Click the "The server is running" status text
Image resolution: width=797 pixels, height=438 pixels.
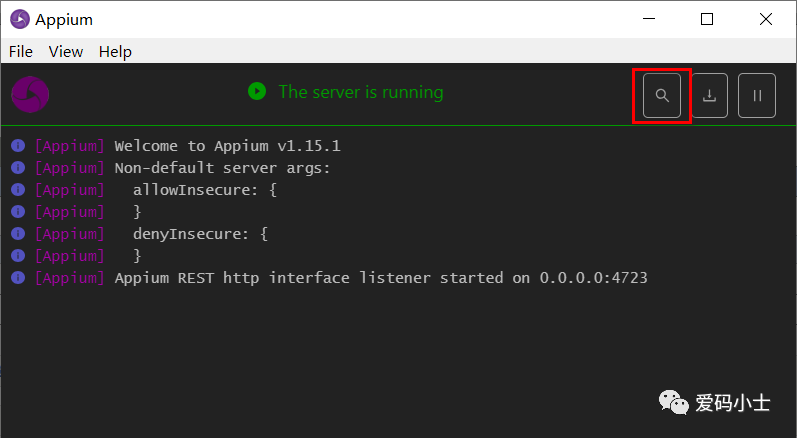(x=361, y=92)
